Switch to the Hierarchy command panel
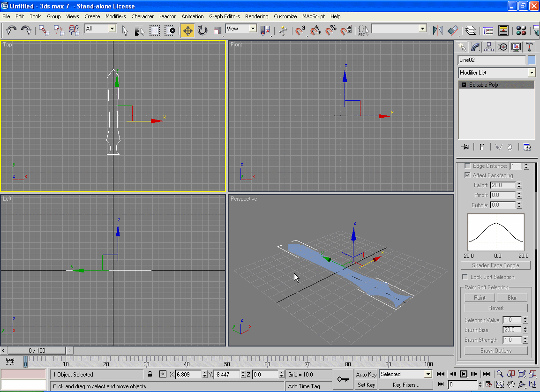540x392 pixels. click(x=489, y=47)
